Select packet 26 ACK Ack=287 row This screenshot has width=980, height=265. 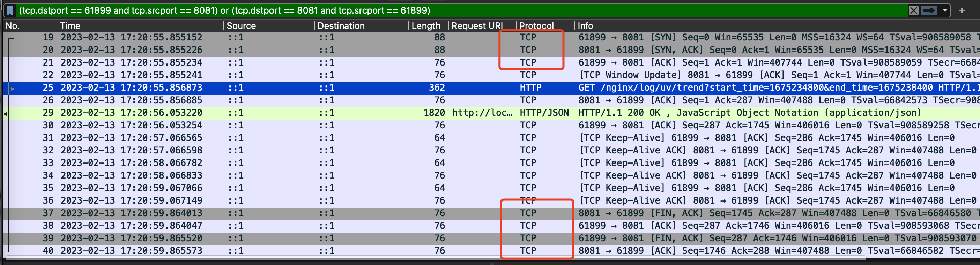click(491, 100)
